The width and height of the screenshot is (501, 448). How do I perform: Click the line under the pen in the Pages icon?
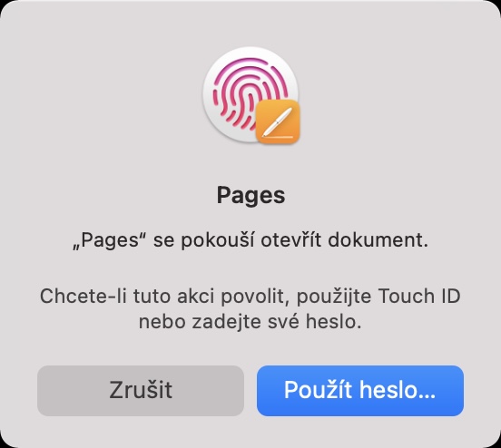point(278,137)
